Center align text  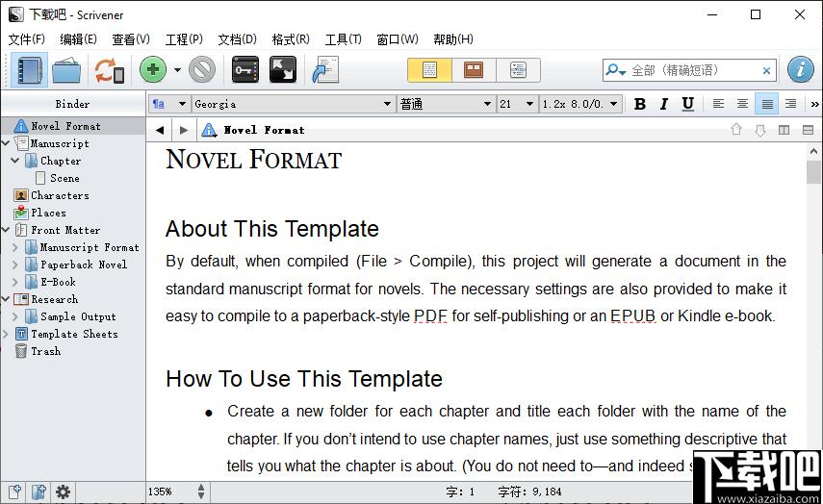[x=742, y=104]
